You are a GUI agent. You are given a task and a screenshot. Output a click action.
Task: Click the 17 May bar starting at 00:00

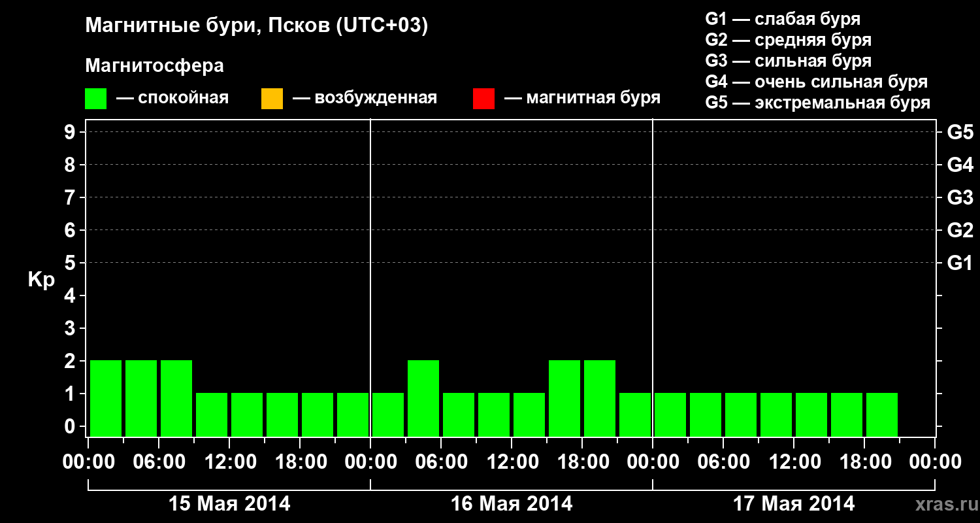670,414
